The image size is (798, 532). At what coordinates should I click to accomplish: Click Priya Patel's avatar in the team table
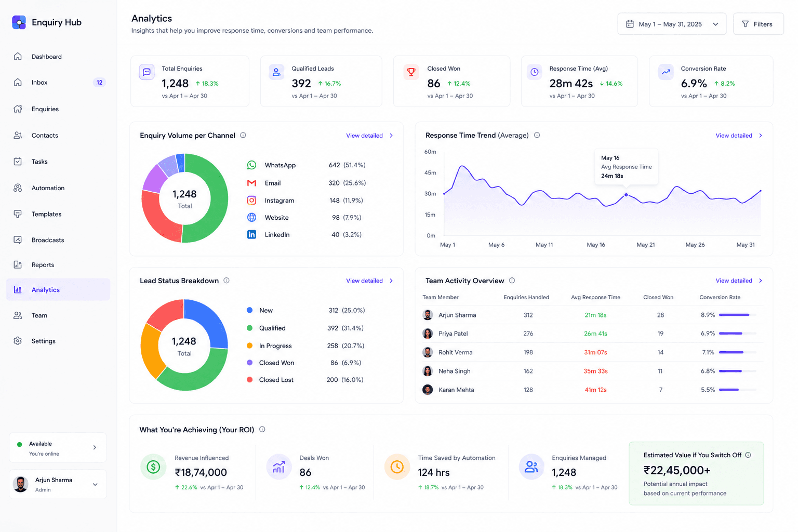428,334
